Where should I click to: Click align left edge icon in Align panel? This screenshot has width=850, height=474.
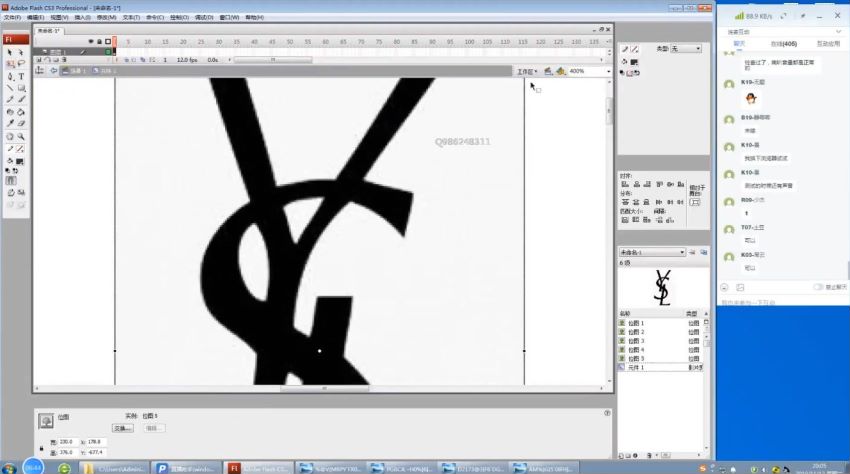[625, 184]
